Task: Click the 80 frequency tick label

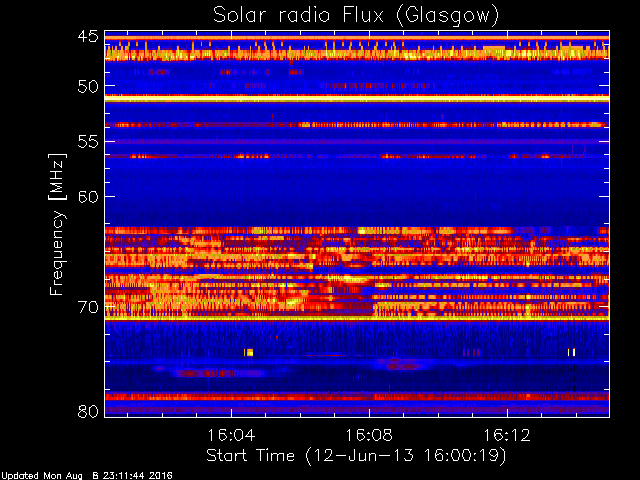Action: [x=88, y=411]
